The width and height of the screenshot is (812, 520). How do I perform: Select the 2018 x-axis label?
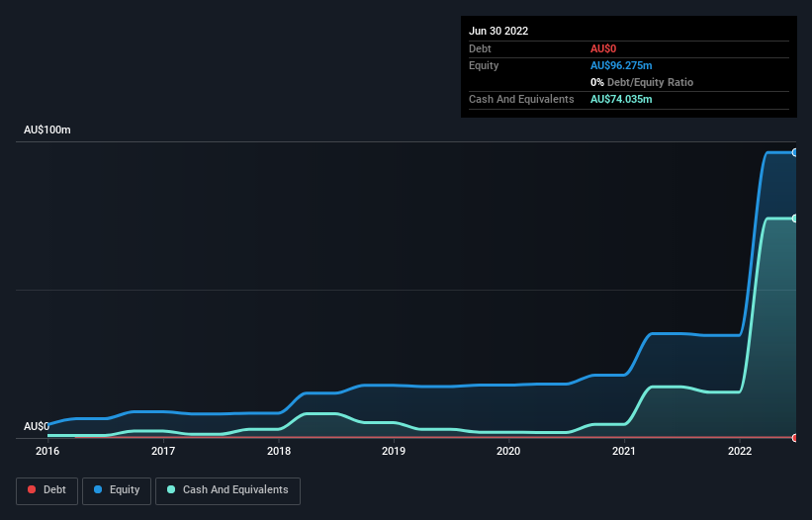(279, 451)
